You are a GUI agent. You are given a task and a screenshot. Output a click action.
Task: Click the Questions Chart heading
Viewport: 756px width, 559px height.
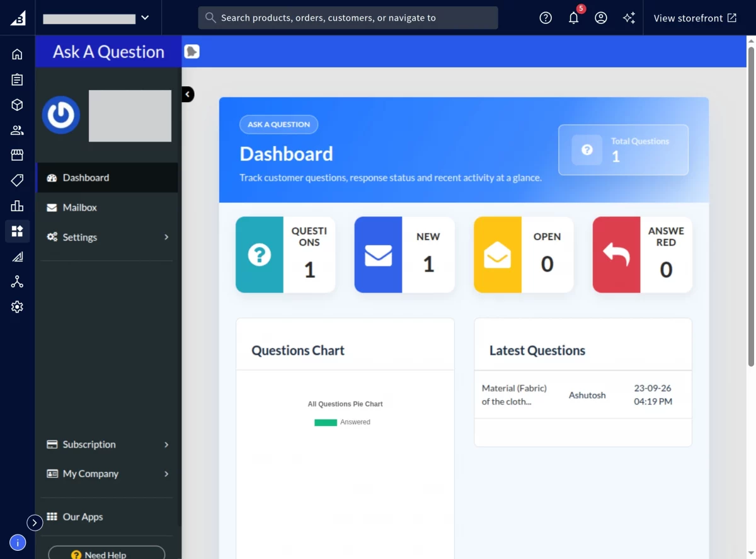coord(298,350)
